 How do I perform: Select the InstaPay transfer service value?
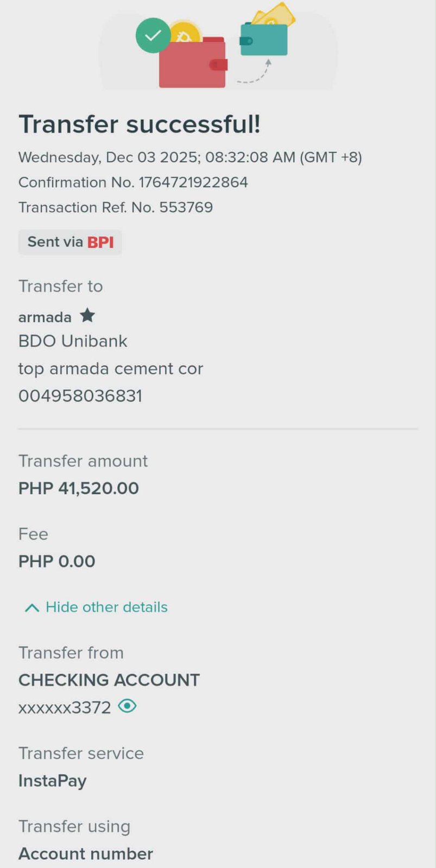[x=53, y=781]
